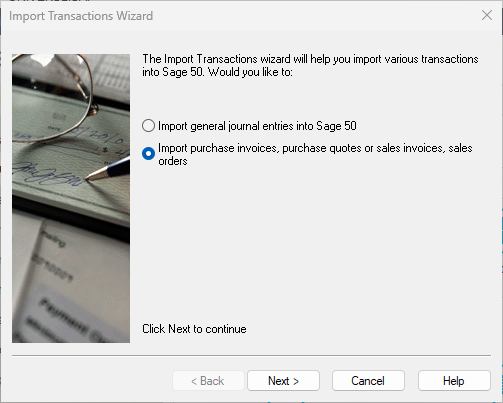This screenshot has height=403, width=503.
Task: Click the introductory wizard description text
Action: [310, 65]
